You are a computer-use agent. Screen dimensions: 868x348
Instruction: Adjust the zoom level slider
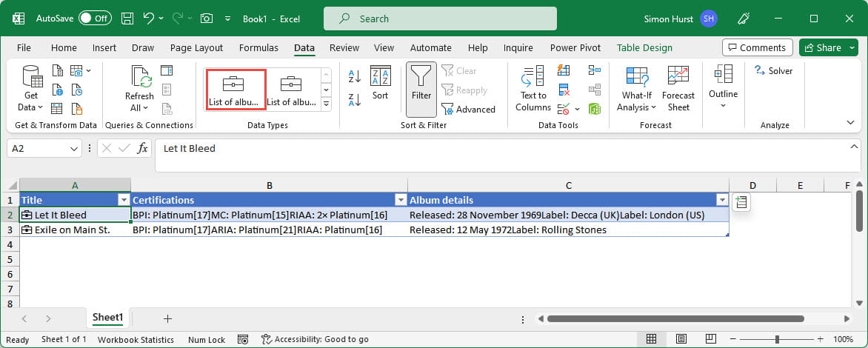(x=776, y=339)
